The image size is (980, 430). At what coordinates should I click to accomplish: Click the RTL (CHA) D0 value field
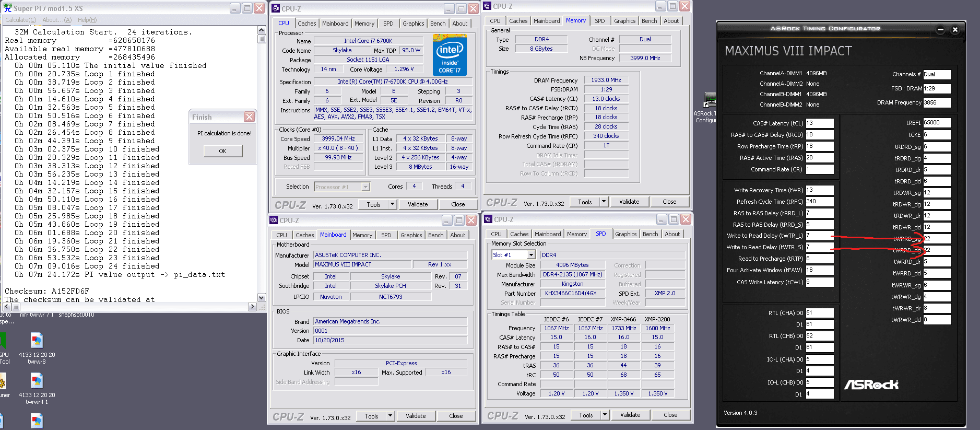[820, 313]
